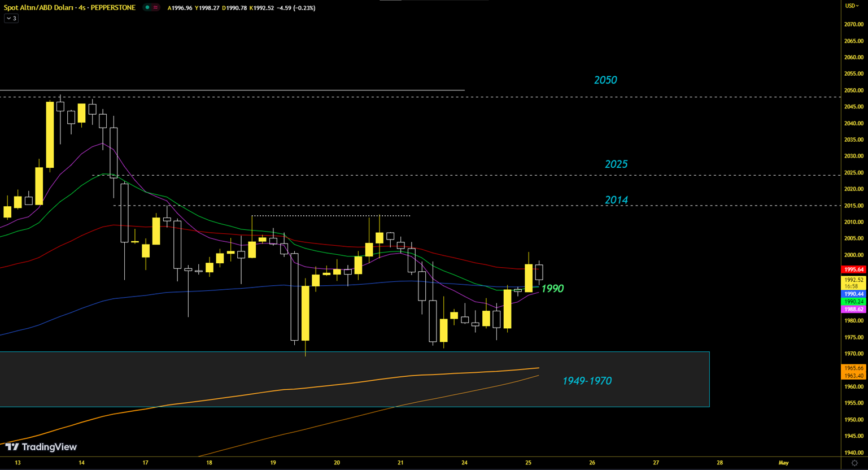This screenshot has width=868, height=470.
Task: Click the Spot Altın/ABD Doları symbol title
Action: (x=69, y=8)
